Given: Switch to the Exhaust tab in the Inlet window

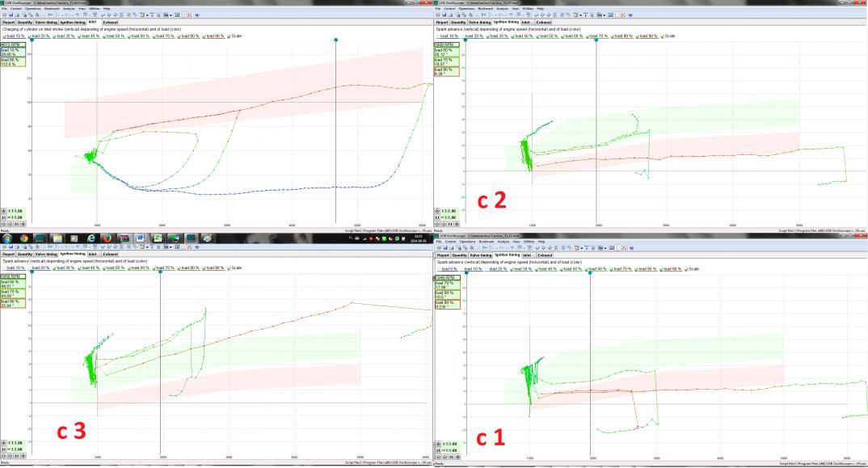Looking at the screenshot, I should pos(110,22).
